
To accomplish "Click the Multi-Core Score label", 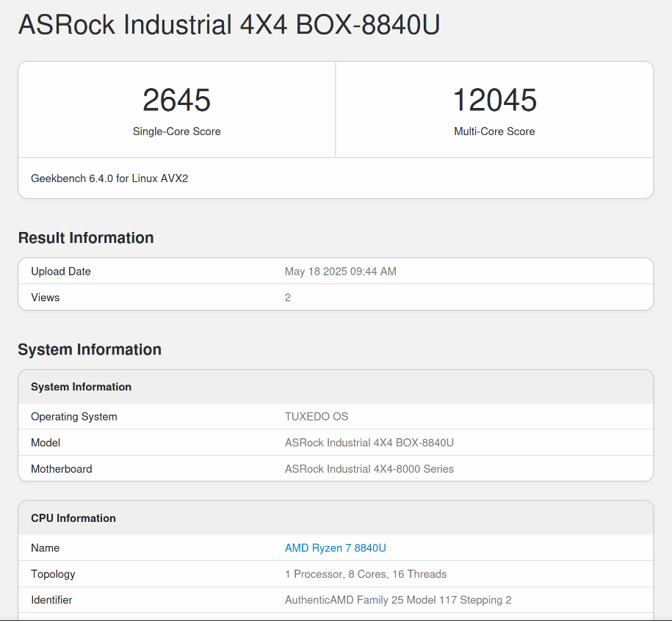I will 494,131.
